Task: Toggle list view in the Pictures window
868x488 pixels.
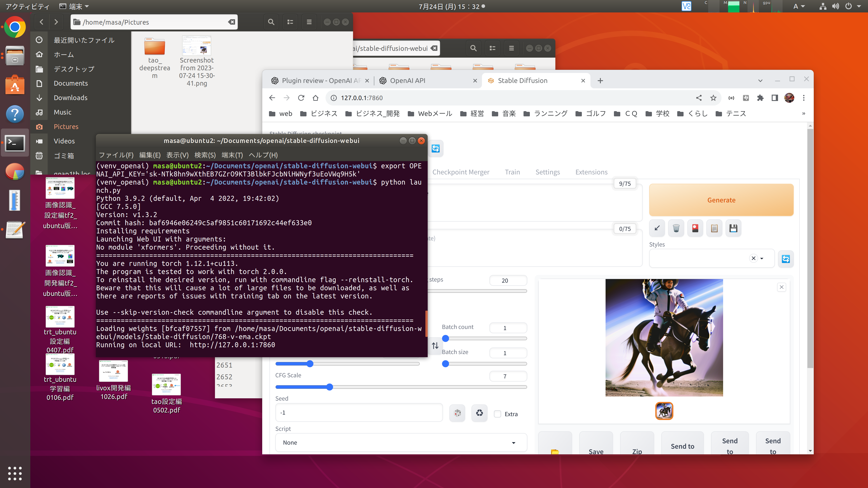Action: click(290, 22)
